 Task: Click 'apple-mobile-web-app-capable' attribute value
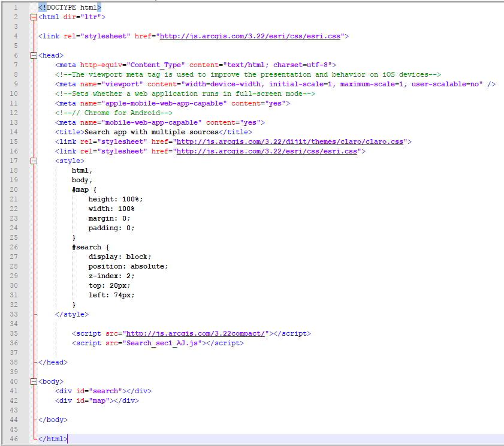pyautogui.click(x=164, y=104)
